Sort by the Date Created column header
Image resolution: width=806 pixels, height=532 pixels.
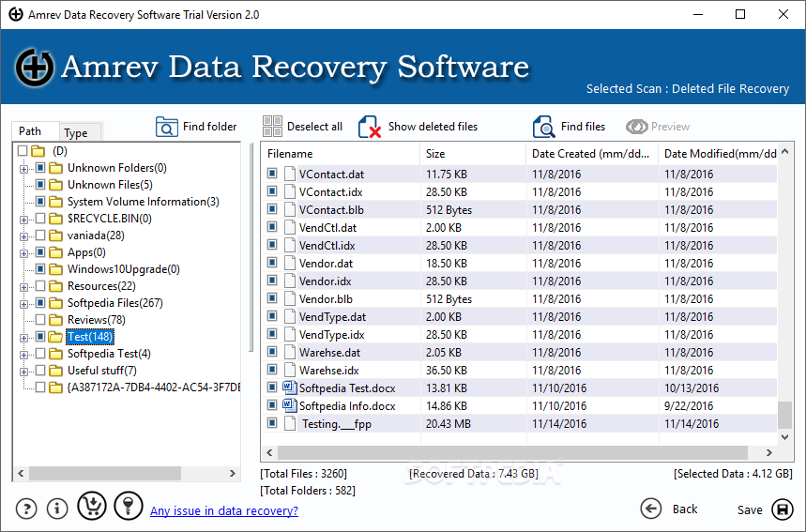coord(592,154)
